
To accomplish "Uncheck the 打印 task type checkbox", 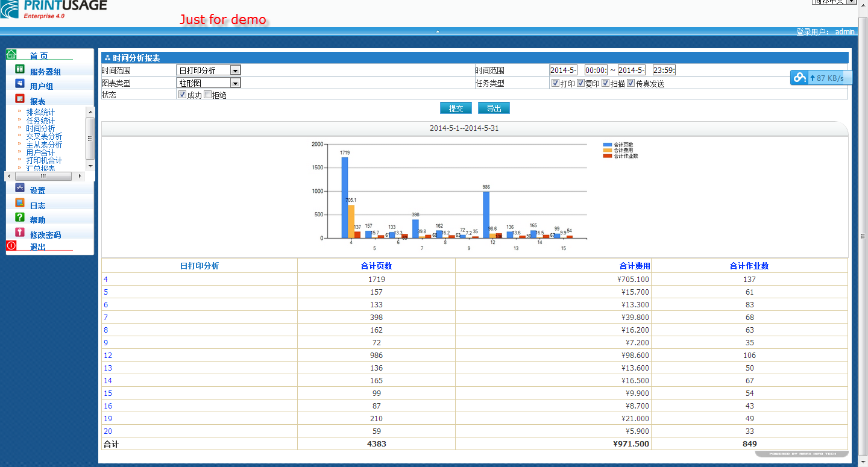I will click(556, 83).
